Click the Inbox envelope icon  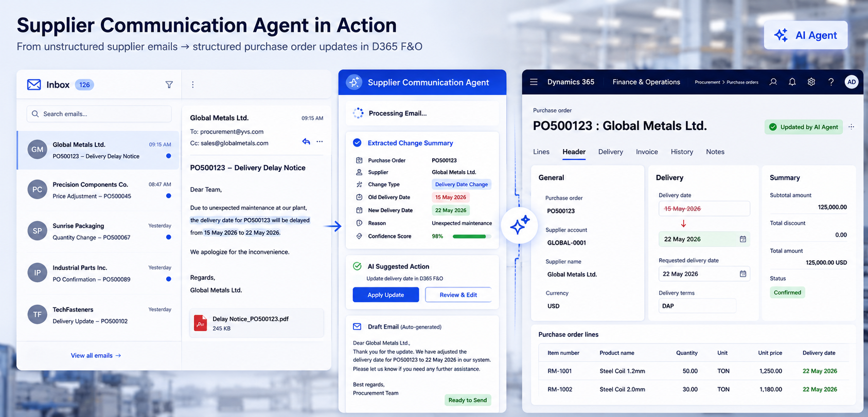[34, 85]
